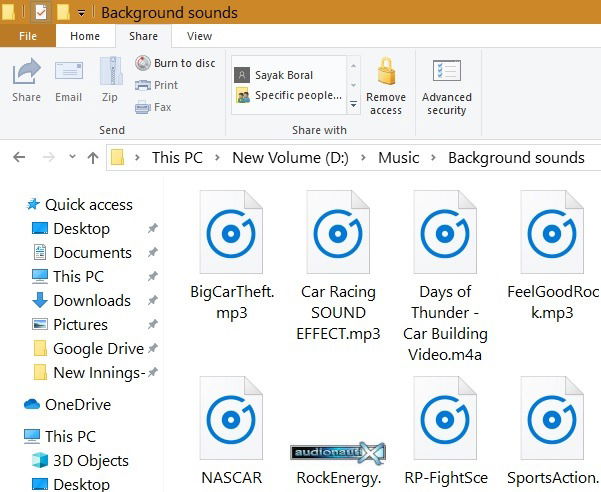Click New Volume (D:) in address bar
This screenshot has width=601, height=492.
click(291, 157)
